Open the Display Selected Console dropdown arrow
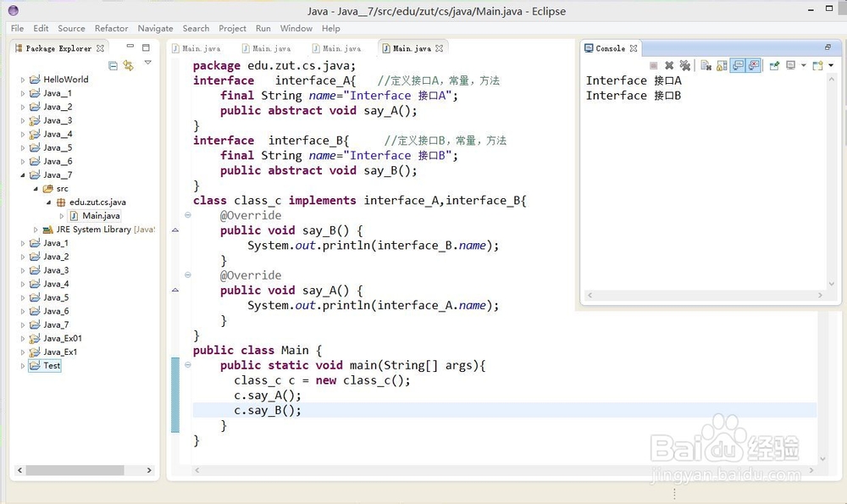The width and height of the screenshot is (847, 504). pyautogui.click(x=803, y=65)
